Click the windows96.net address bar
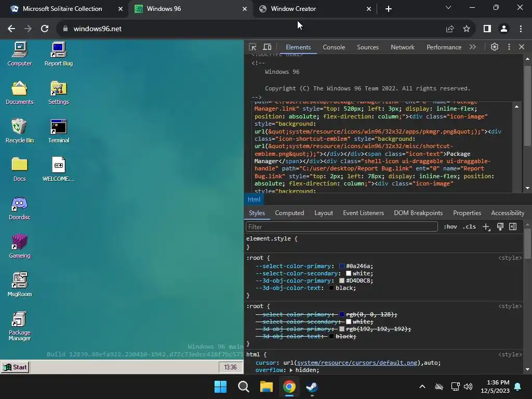Viewport: 532px width, 399px height. 251,29
